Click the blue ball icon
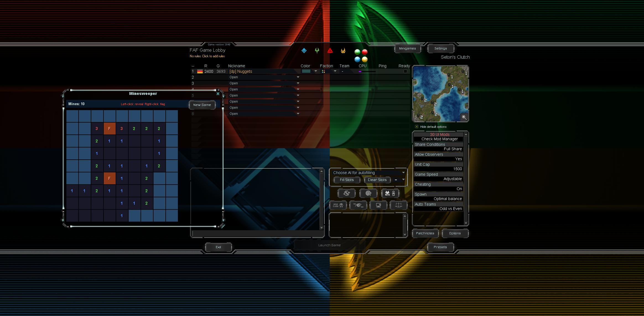The height and width of the screenshot is (316, 644). 357,59
